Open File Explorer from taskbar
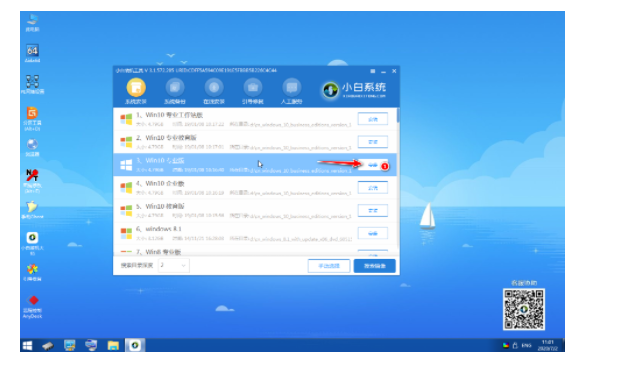This screenshot has width=641, height=374. coord(113,346)
